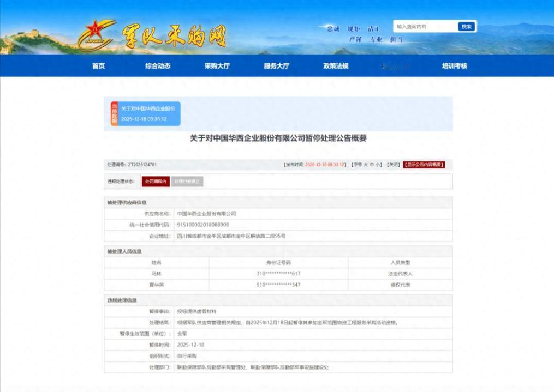Open the 服务大厅 menu item
The image size is (554, 392).
277,66
